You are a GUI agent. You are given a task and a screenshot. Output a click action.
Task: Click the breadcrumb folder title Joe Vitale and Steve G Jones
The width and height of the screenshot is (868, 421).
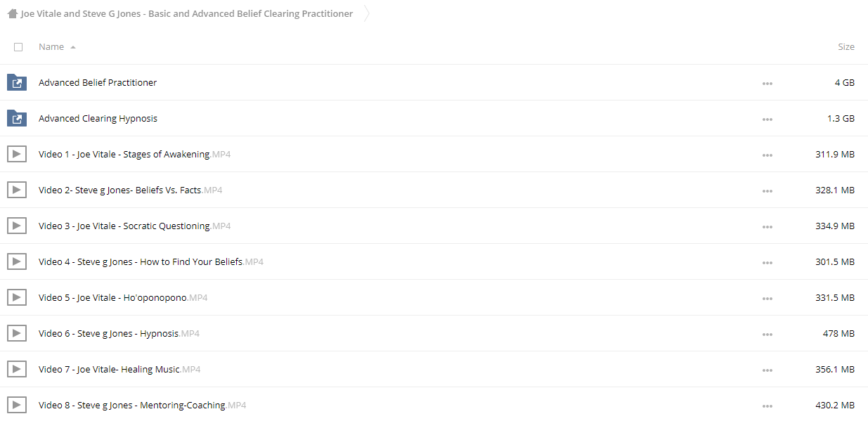(187, 13)
